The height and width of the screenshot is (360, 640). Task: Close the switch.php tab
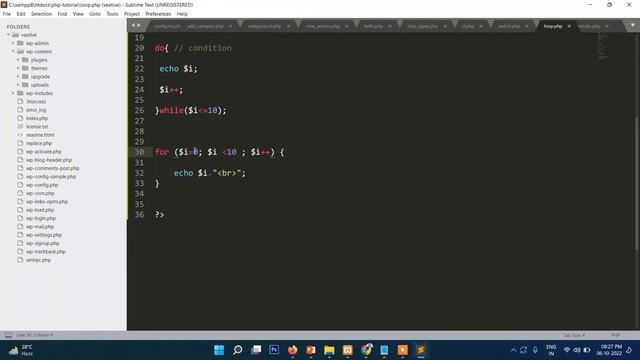[527, 26]
